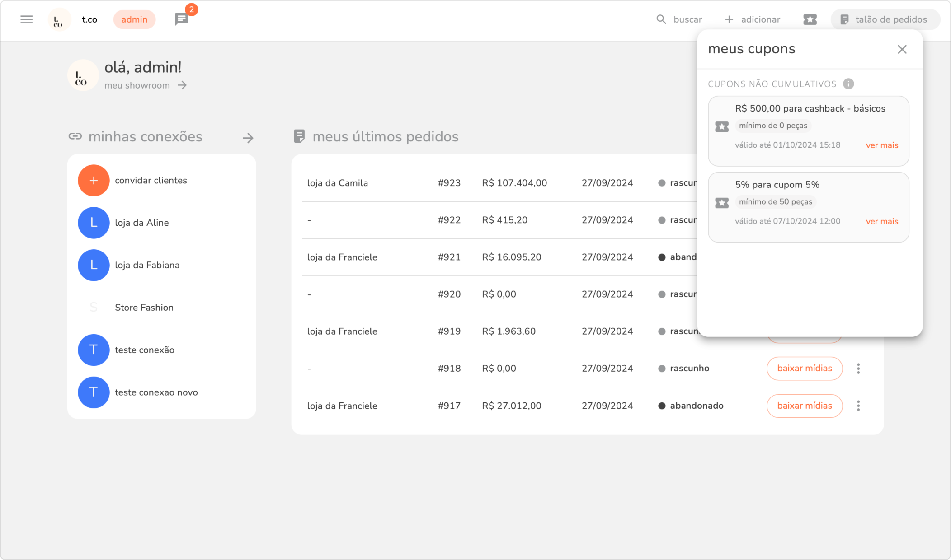
Task: Click the coupons ticket icon in header
Action: (810, 19)
